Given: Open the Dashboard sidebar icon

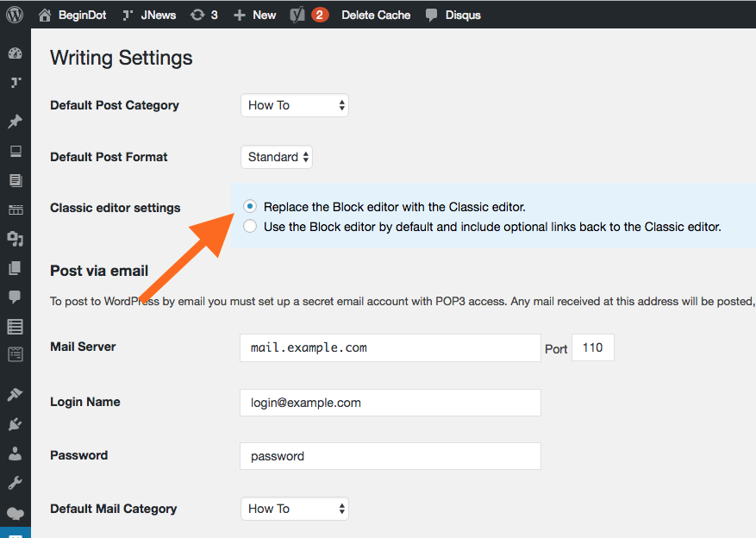Looking at the screenshot, I should [15, 53].
